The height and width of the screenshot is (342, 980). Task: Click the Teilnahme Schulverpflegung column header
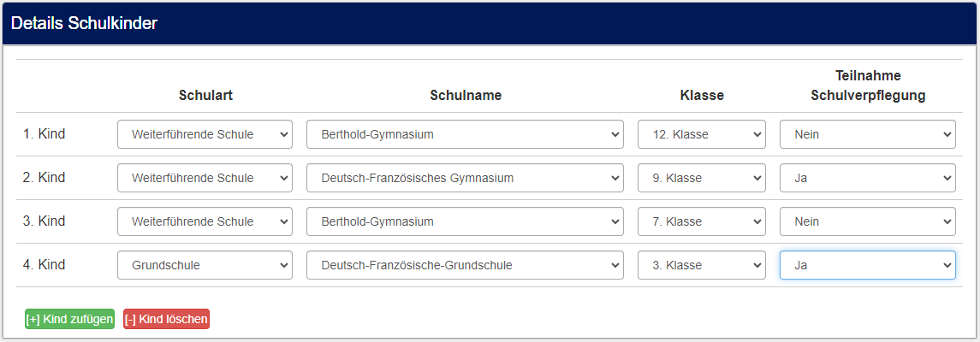pyautogui.click(x=868, y=85)
